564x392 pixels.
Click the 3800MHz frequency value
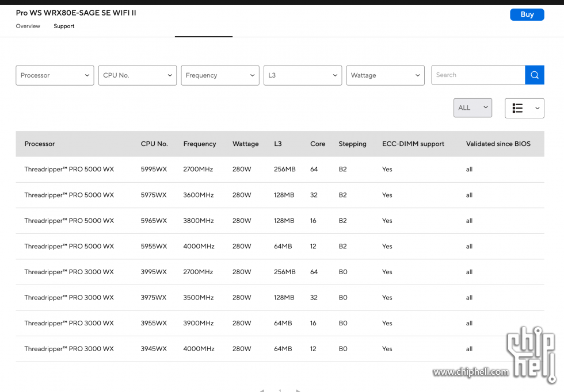(x=198, y=221)
